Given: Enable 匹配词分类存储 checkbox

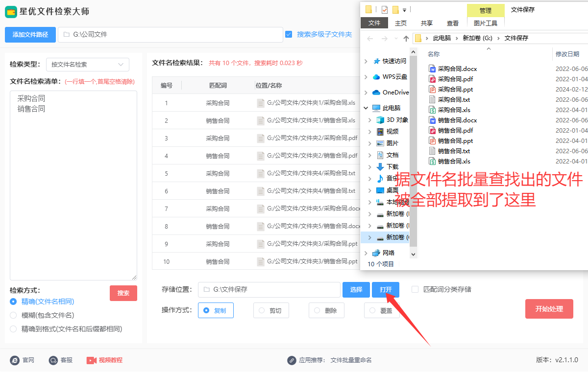Looking at the screenshot, I should coord(415,289).
